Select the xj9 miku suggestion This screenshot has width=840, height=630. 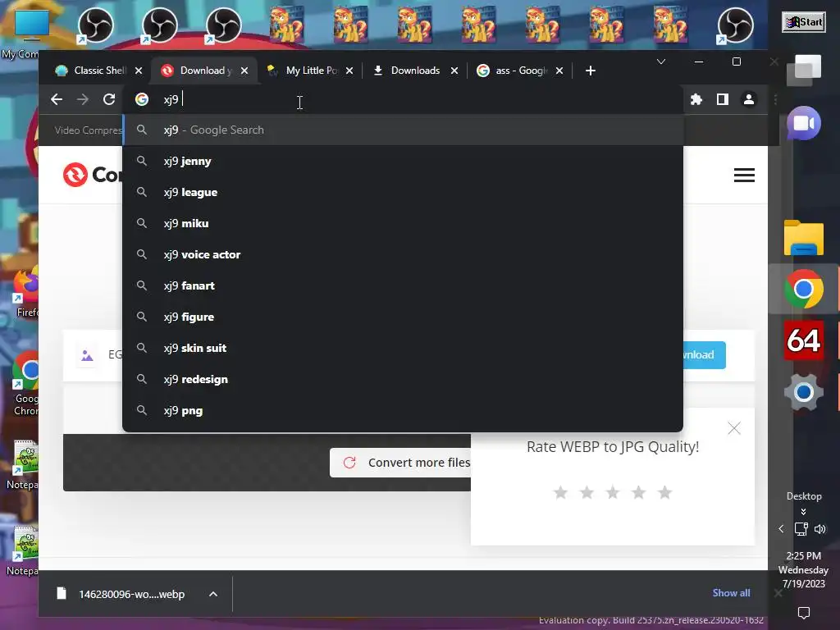[x=403, y=223]
